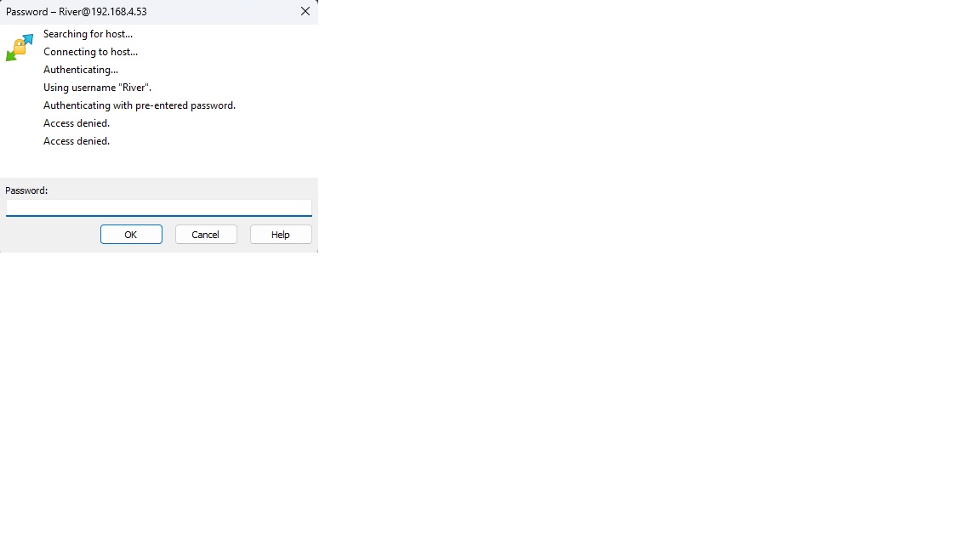This screenshot has height=551, width=980.
Task: Click the first "Access denied." message
Action: click(77, 123)
